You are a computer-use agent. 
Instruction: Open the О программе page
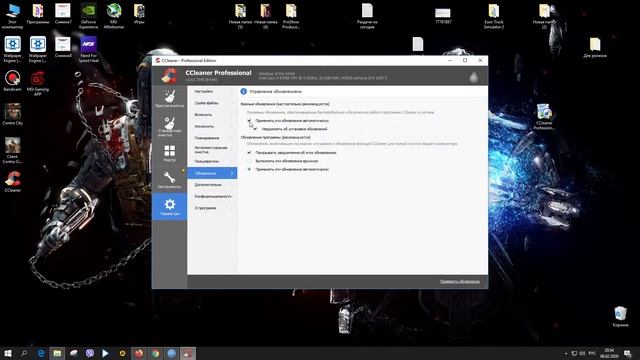(x=212, y=208)
